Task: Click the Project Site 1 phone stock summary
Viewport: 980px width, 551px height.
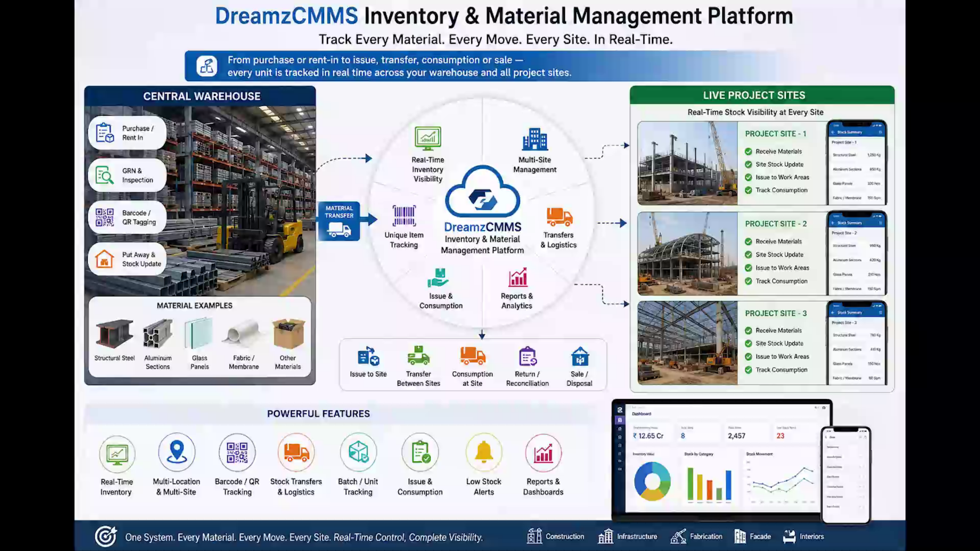Action: (857, 163)
